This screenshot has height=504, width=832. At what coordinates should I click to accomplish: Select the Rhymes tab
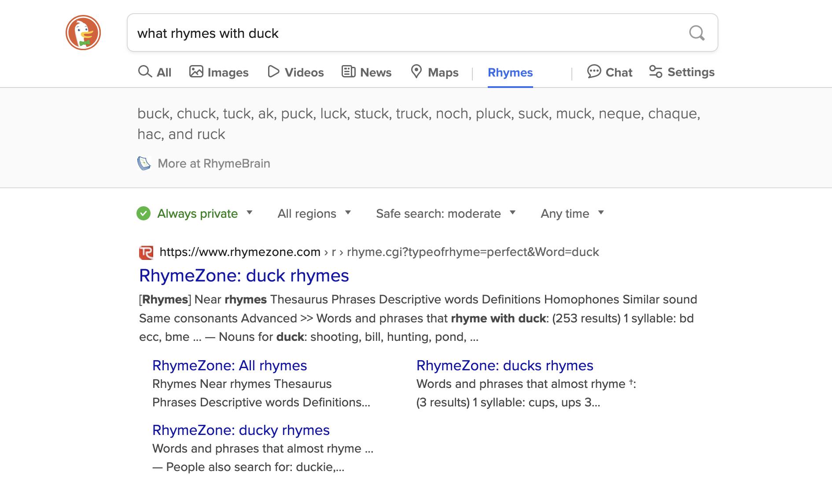coord(510,73)
